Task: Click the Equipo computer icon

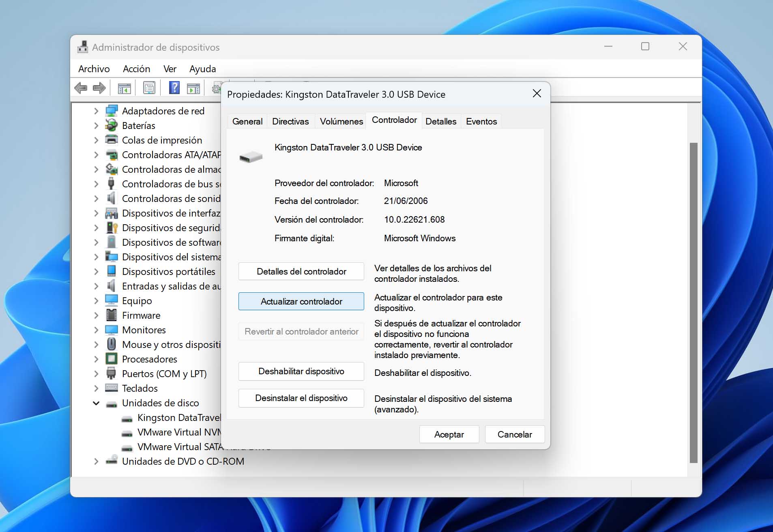Action: coord(112,300)
